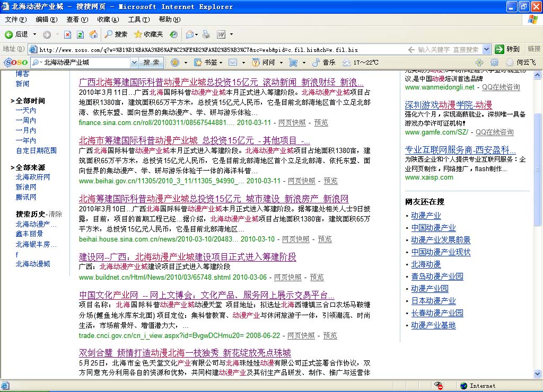
Task: Open the 新闻 search category link
Action: pyautogui.click(x=22, y=84)
